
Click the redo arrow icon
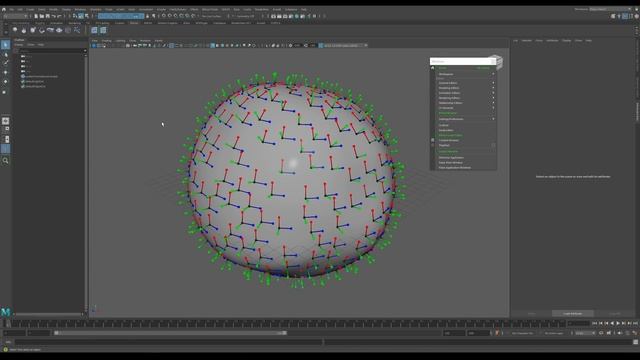pyautogui.click(x=59, y=16)
